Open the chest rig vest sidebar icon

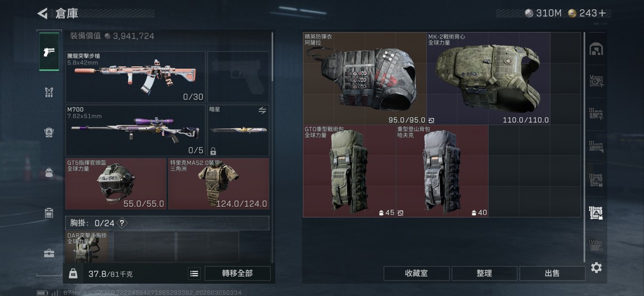[49, 92]
